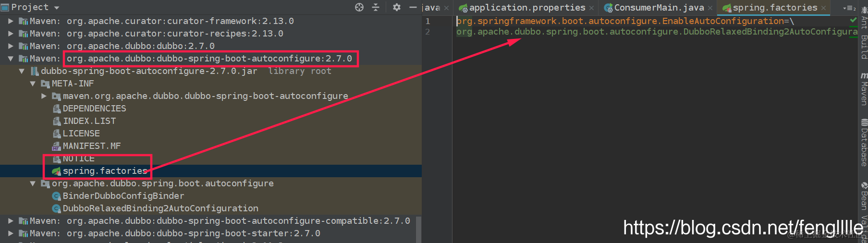Click DubboRelaxedBinding2AutoConfiguration class icon
The height and width of the screenshot is (243, 868).
pyautogui.click(x=57, y=208)
